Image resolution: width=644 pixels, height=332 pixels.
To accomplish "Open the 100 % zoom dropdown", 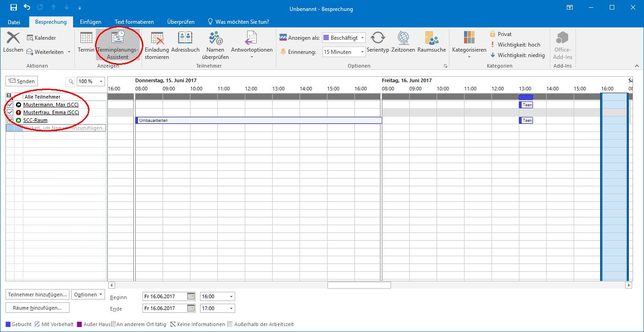I will tap(91, 81).
